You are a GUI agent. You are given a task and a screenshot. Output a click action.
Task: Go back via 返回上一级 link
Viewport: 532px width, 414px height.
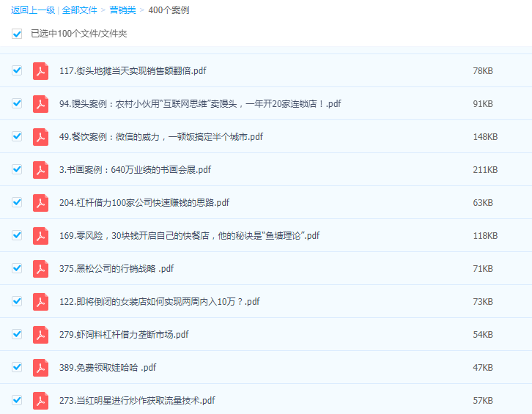32,10
